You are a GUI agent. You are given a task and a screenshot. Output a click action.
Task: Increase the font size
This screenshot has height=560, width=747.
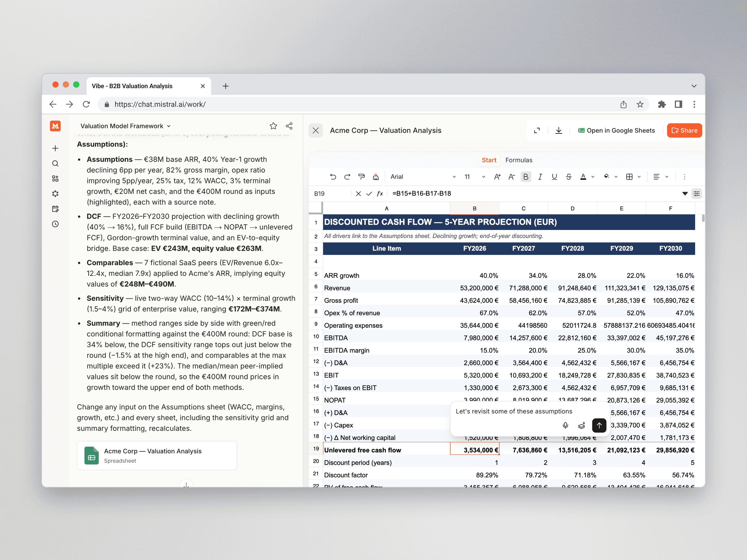coord(497,177)
